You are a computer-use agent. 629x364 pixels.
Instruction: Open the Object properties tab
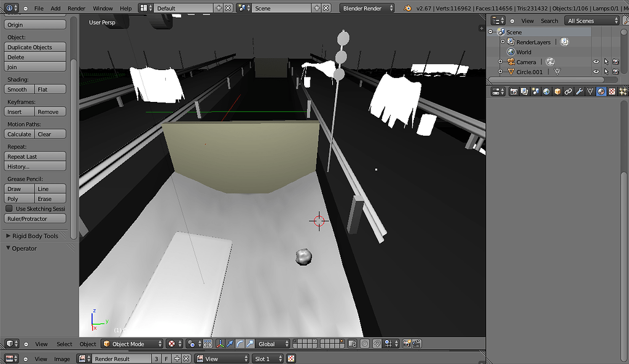point(557,92)
